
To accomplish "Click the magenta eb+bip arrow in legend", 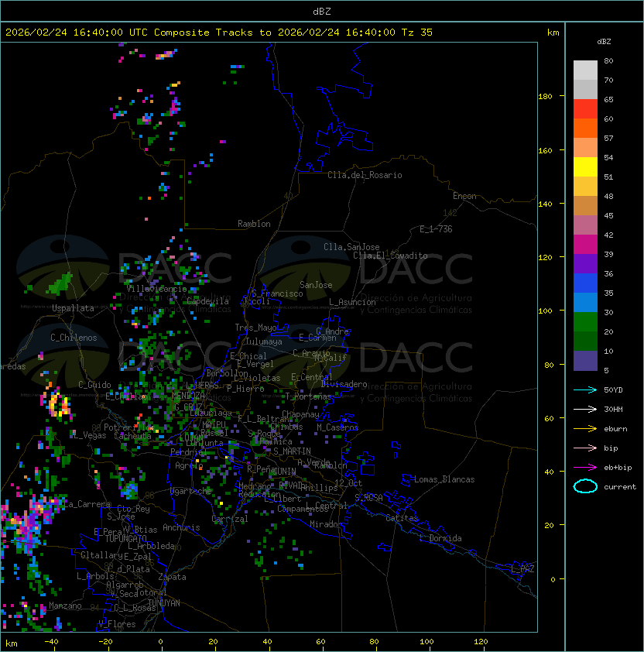I will click(585, 468).
